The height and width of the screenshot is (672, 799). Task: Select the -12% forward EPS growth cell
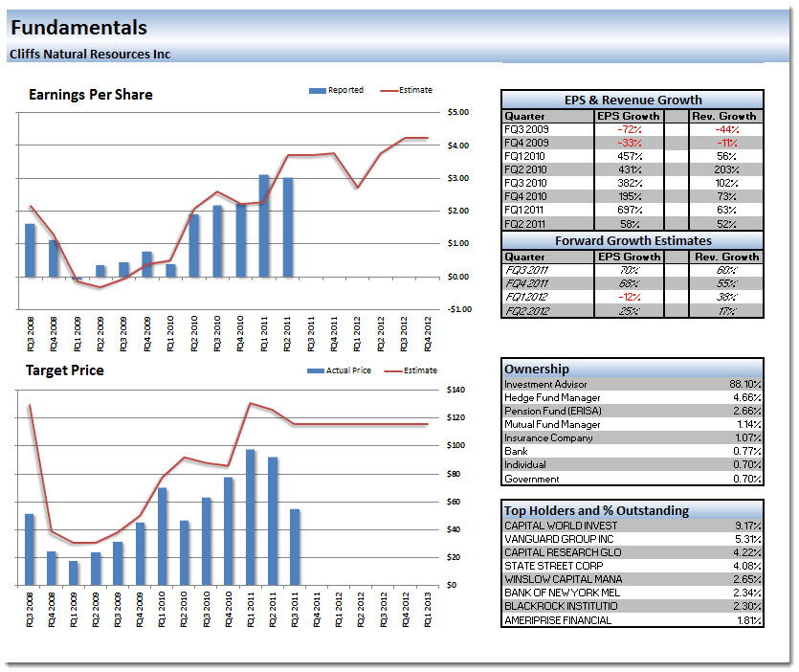(628, 297)
